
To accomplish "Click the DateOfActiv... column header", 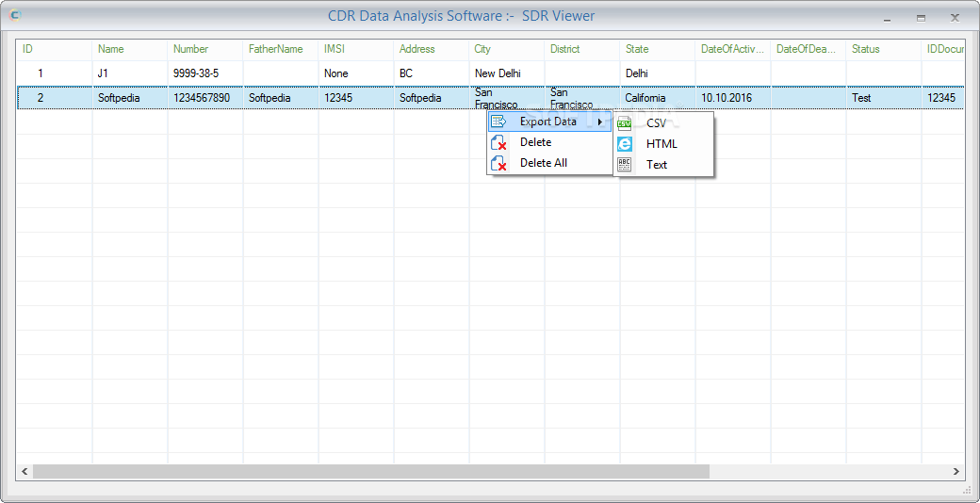I will click(733, 49).
